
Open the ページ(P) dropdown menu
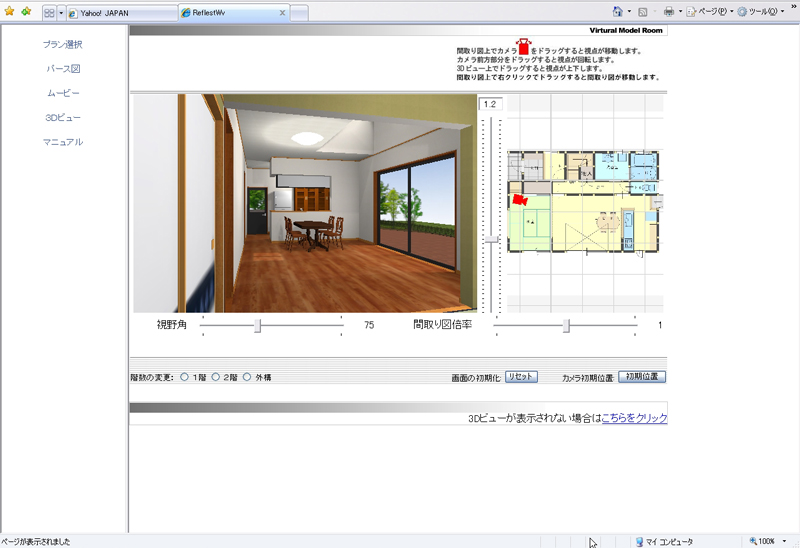click(708, 12)
